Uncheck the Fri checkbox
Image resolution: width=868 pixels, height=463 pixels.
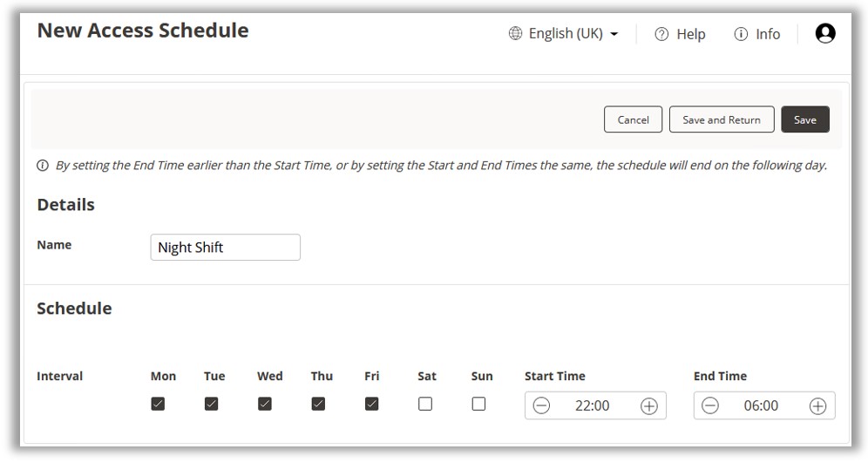(371, 405)
